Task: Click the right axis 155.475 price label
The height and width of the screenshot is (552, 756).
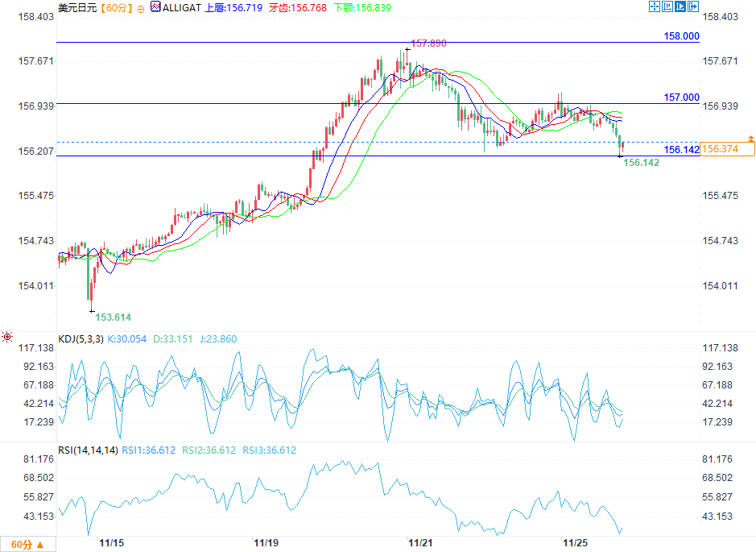Action: click(720, 196)
